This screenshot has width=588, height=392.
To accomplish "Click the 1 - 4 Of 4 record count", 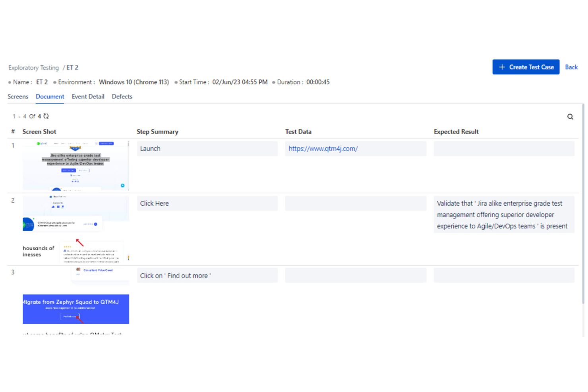I will tap(27, 116).
